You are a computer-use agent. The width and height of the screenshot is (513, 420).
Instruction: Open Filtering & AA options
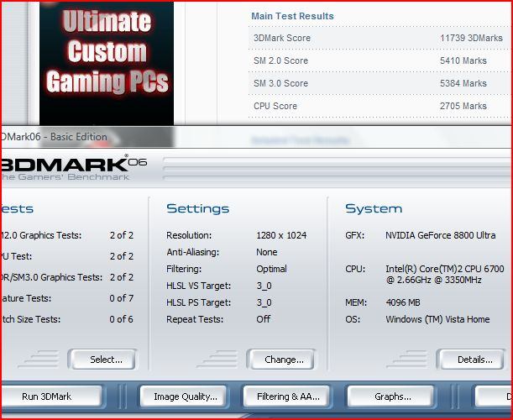287,396
